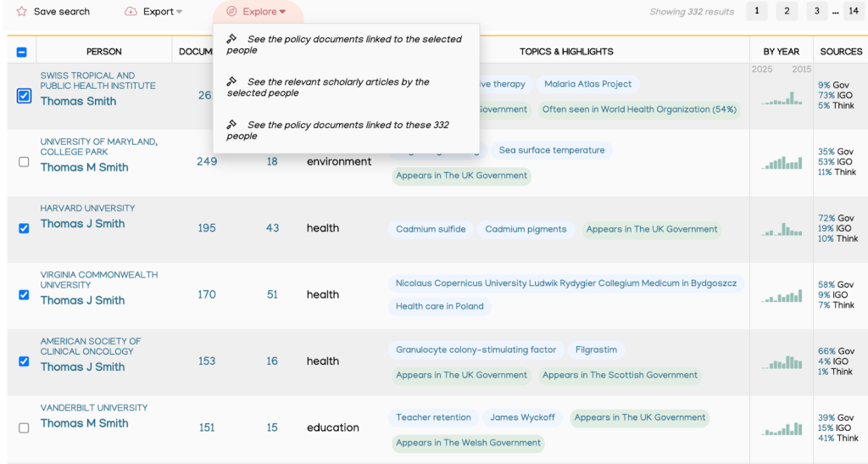Tick the Vanderbilt University row checkbox

click(x=24, y=428)
